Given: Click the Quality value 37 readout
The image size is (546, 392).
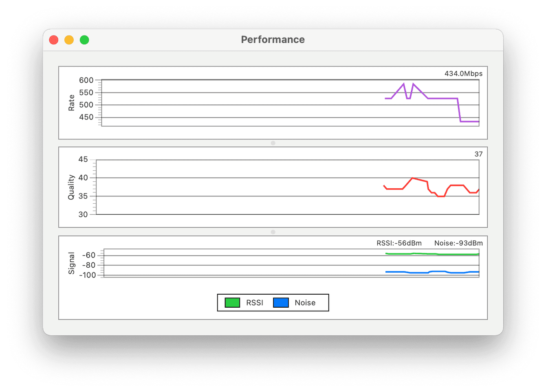Looking at the screenshot, I should click(479, 154).
